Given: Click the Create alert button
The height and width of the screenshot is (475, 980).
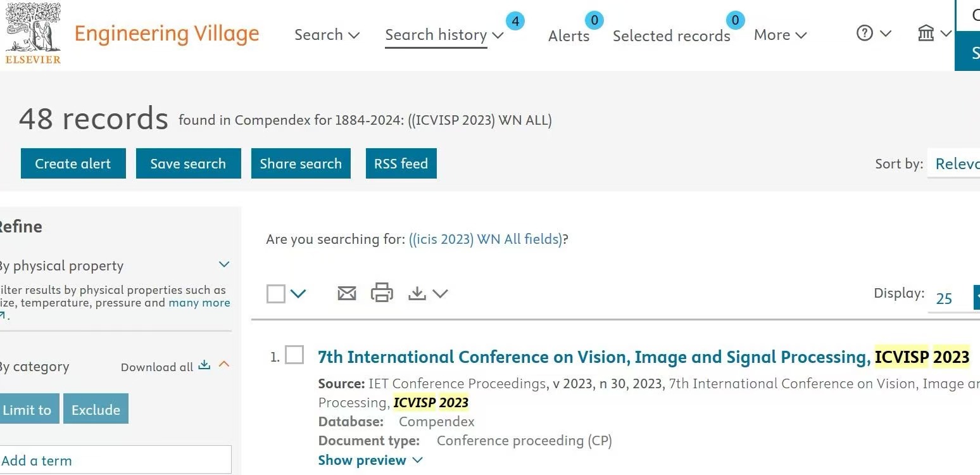Looking at the screenshot, I should [x=73, y=163].
